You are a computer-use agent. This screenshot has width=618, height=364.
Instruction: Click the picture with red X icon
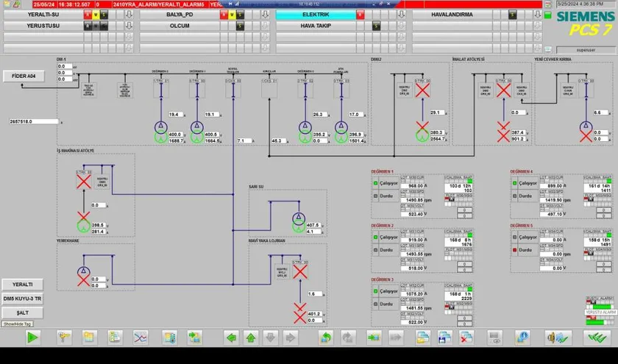[466, 338]
